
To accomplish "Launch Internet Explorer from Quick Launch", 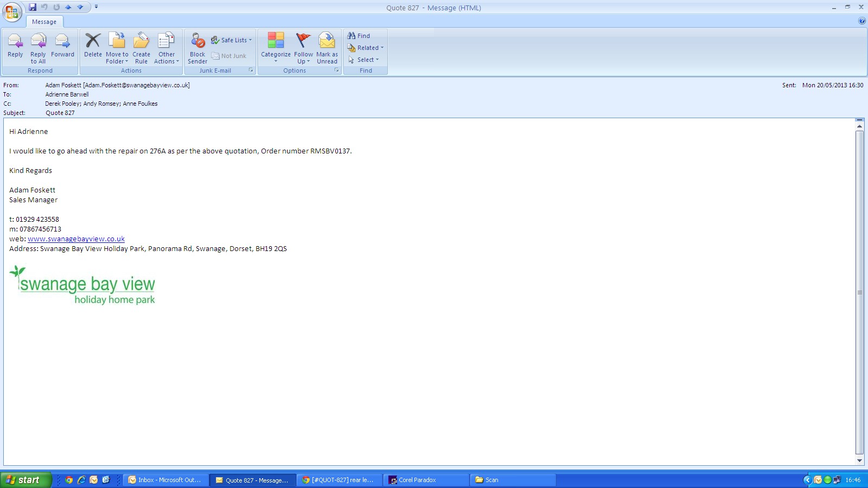I will point(81,480).
